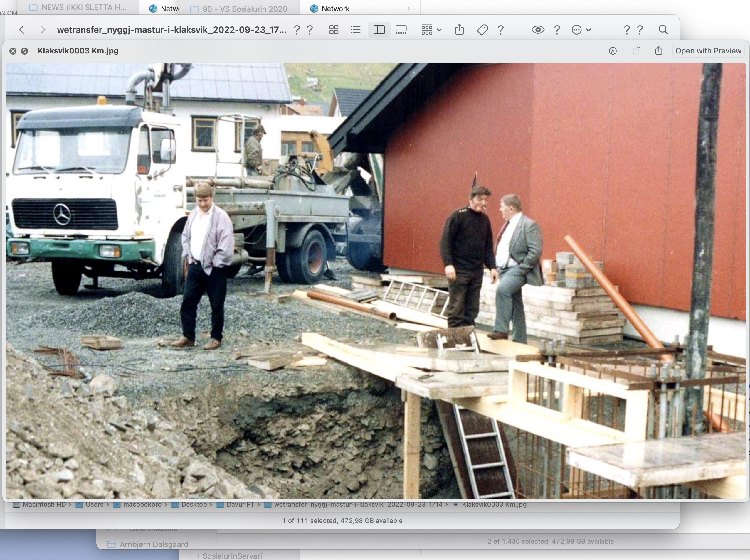This screenshot has width=750, height=560.
Task: Click '2 of 1.430 selected' status in background window
Action: [x=551, y=542]
